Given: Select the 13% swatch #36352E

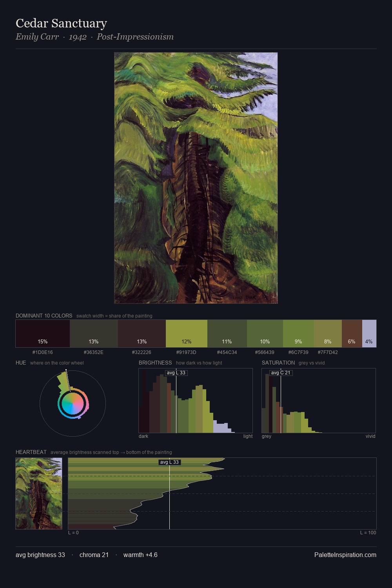Looking at the screenshot, I should tap(94, 334).
